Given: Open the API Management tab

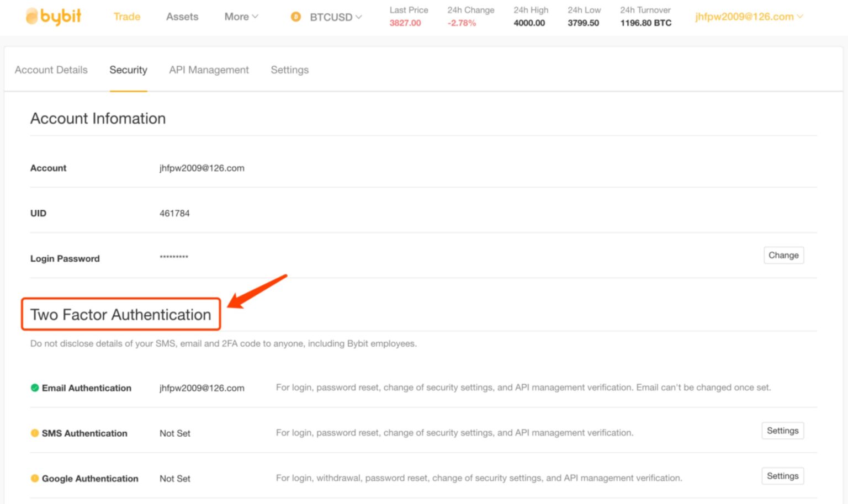Looking at the screenshot, I should pyautogui.click(x=209, y=70).
